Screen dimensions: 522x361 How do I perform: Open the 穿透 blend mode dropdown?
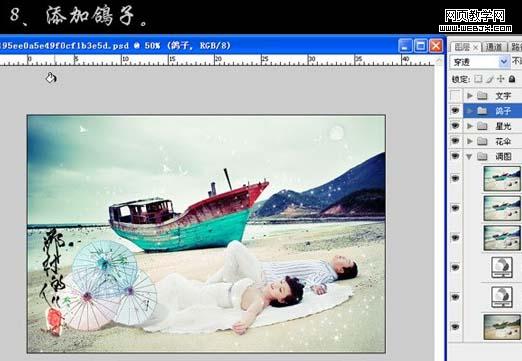click(x=504, y=61)
